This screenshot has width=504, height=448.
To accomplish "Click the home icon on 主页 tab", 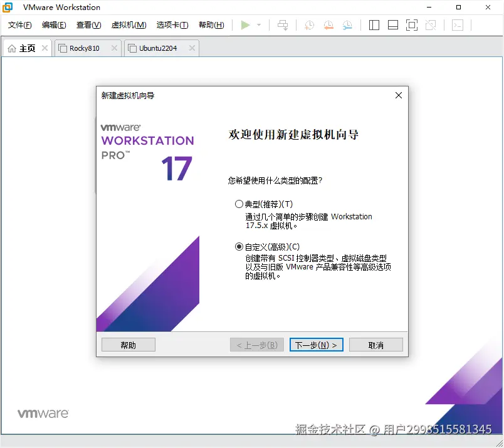I will click(12, 48).
